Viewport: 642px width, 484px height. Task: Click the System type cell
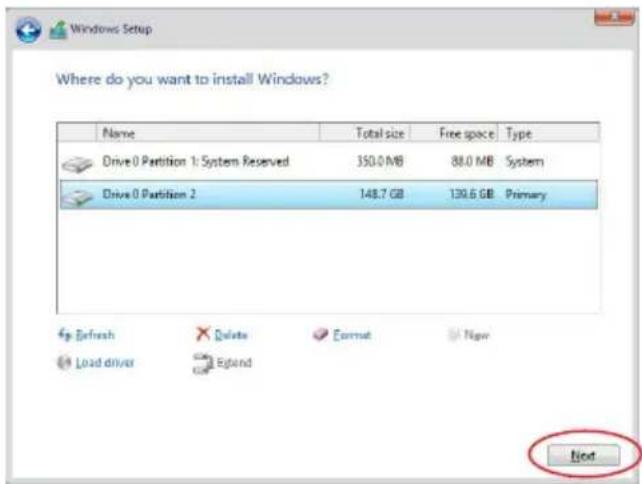coord(524,162)
